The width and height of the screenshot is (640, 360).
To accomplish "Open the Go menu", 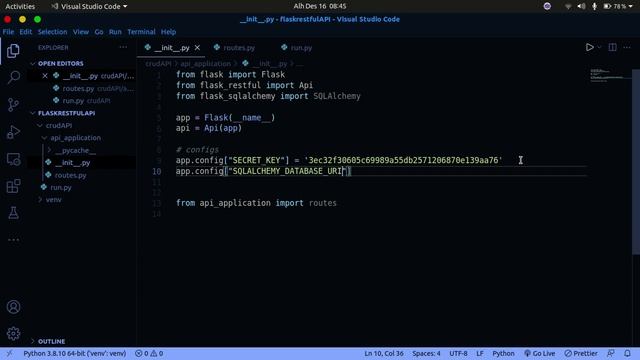I will (x=99, y=32).
